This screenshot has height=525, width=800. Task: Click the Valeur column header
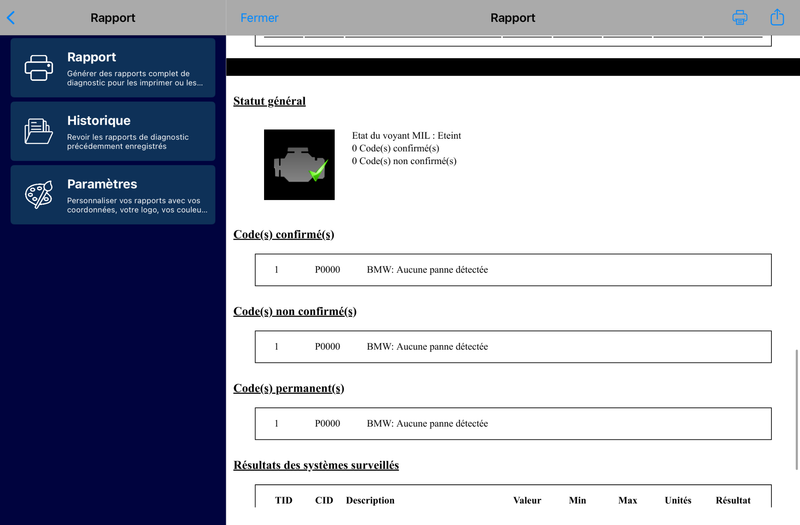pyautogui.click(x=527, y=501)
